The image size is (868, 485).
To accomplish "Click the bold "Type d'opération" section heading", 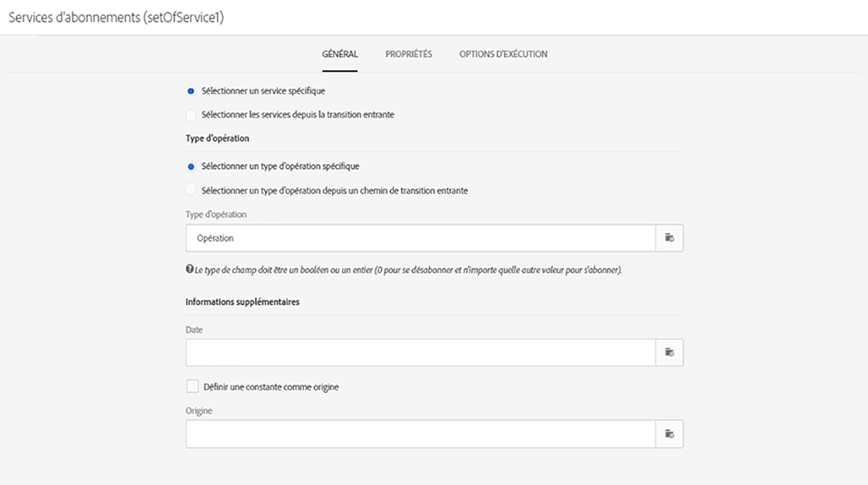I will 217,138.
